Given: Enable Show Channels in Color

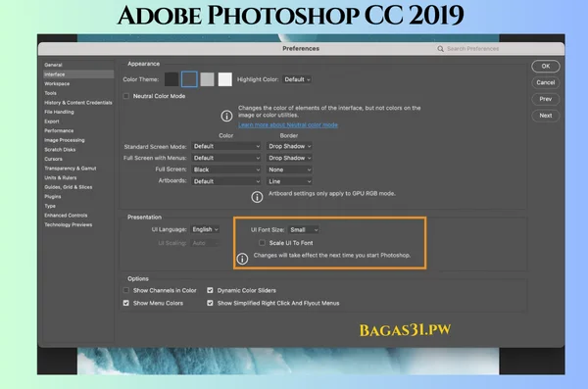Looking at the screenshot, I should point(126,290).
